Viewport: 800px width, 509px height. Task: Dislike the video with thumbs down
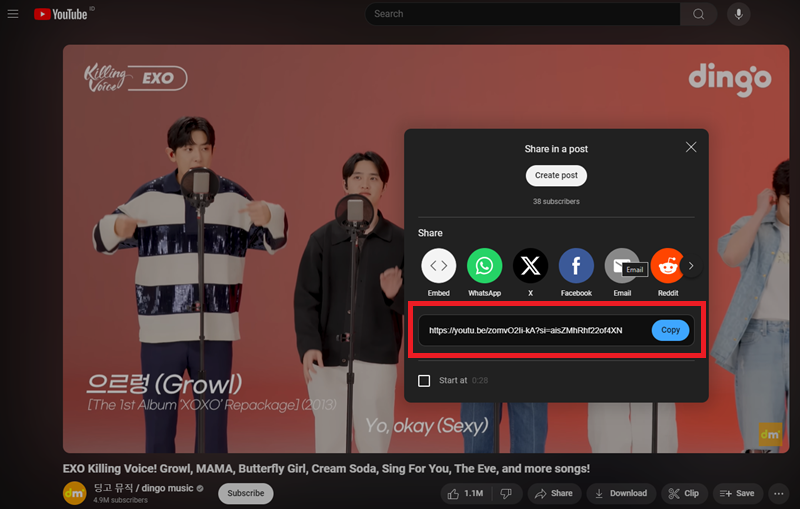click(506, 493)
